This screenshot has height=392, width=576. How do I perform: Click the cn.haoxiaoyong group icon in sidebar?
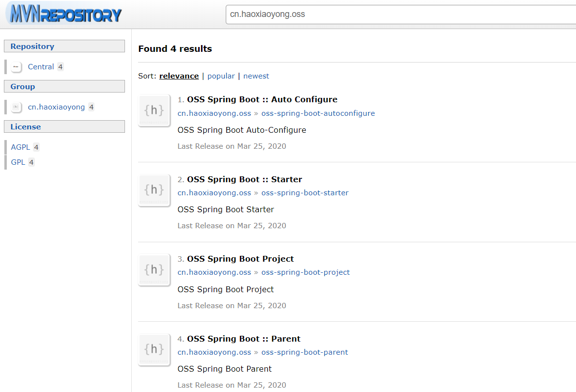coord(16,107)
